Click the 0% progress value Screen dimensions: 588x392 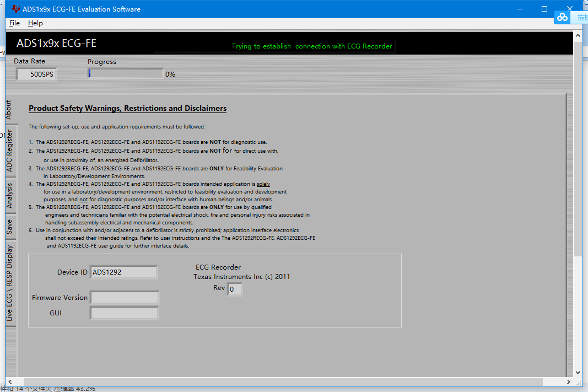pyautogui.click(x=170, y=74)
